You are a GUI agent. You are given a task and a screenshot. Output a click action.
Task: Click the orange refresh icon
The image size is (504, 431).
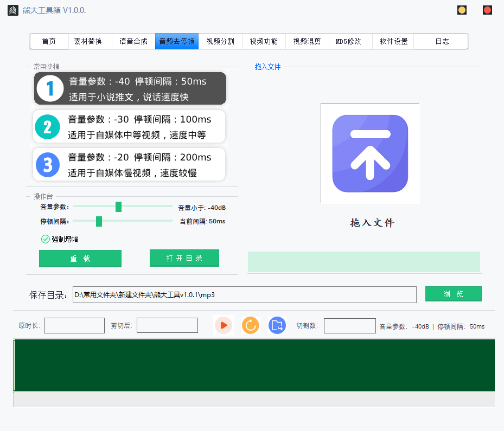coord(250,325)
